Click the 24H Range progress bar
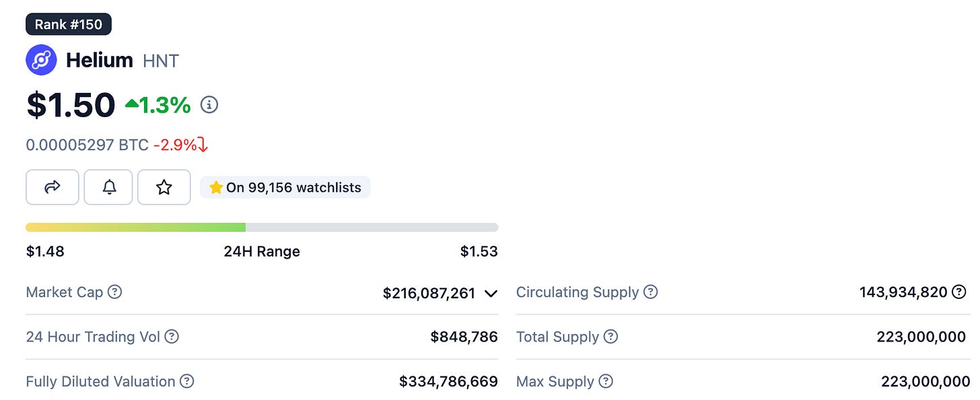Viewport: 980px width, 400px height. click(x=262, y=227)
